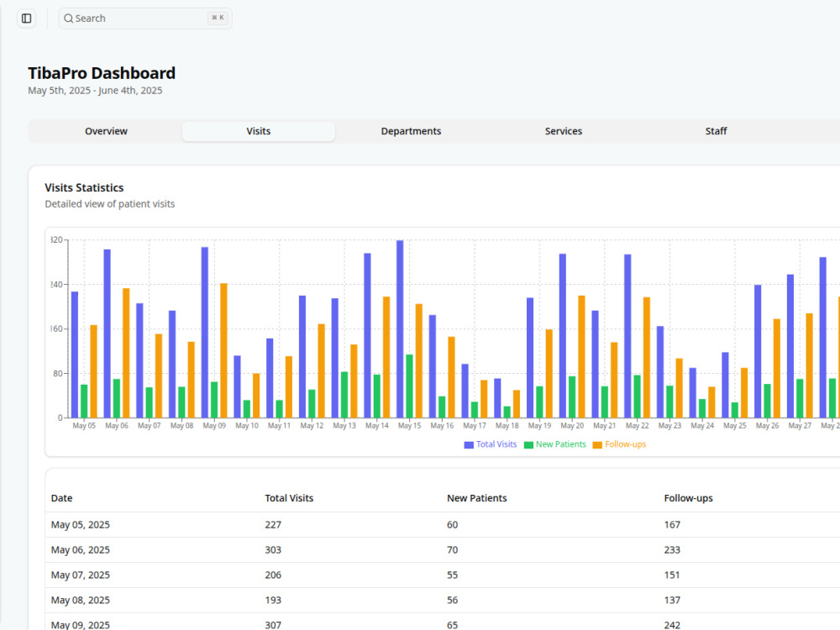
Task: Click follow-ups value 233
Action: (x=672, y=550)
